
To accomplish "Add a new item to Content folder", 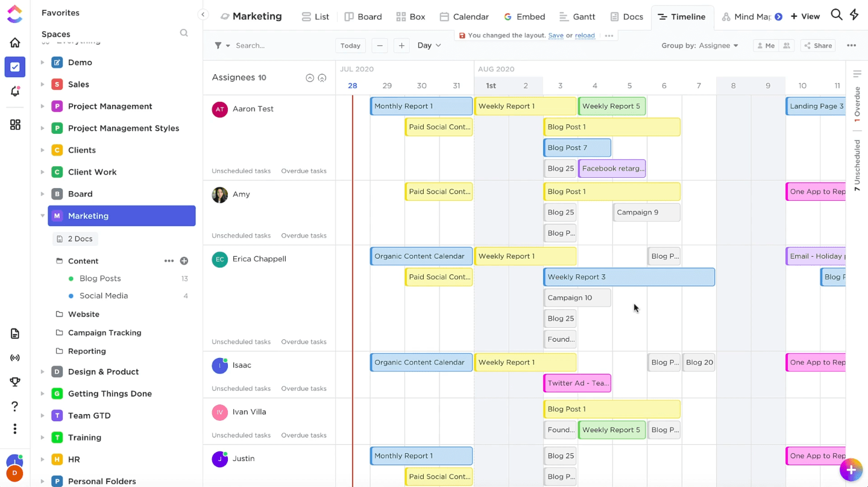I will click(x=184, y=261).
